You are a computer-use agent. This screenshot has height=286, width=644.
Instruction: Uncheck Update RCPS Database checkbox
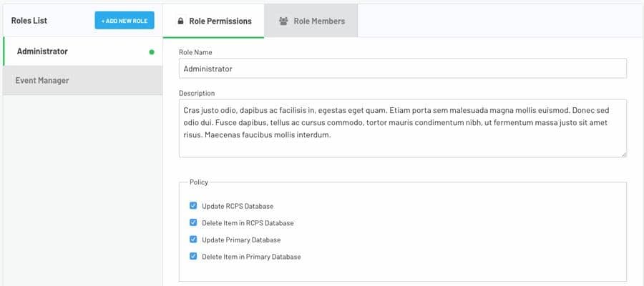[193, 206]
